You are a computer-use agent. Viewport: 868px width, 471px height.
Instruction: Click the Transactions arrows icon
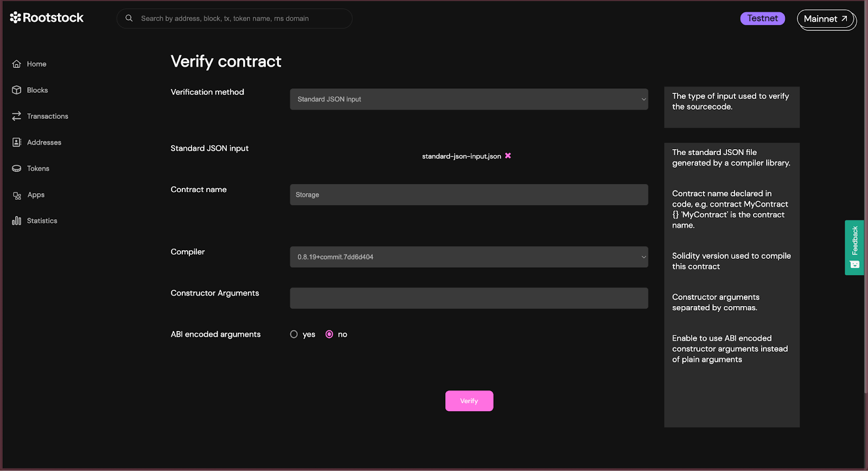tap(17, 116)
